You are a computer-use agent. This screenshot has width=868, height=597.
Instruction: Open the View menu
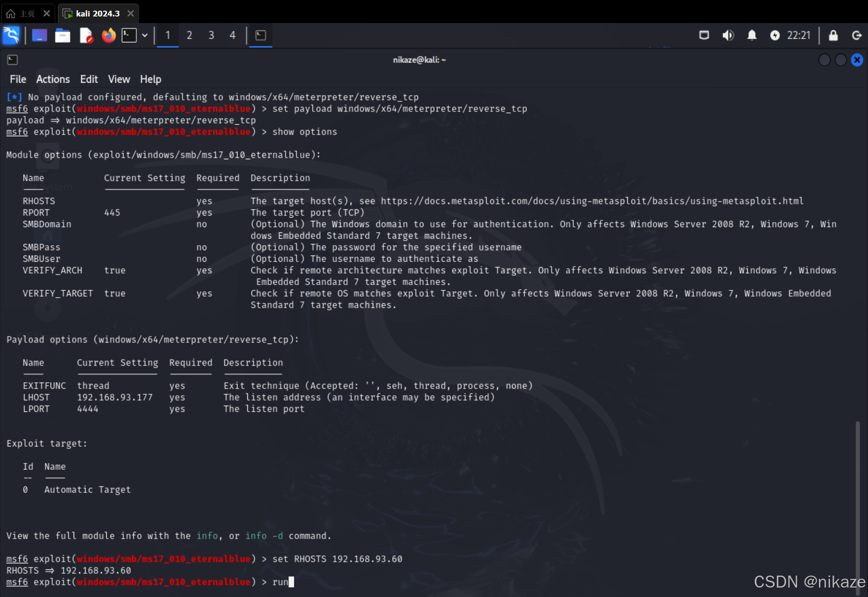(x=119, y=79)
